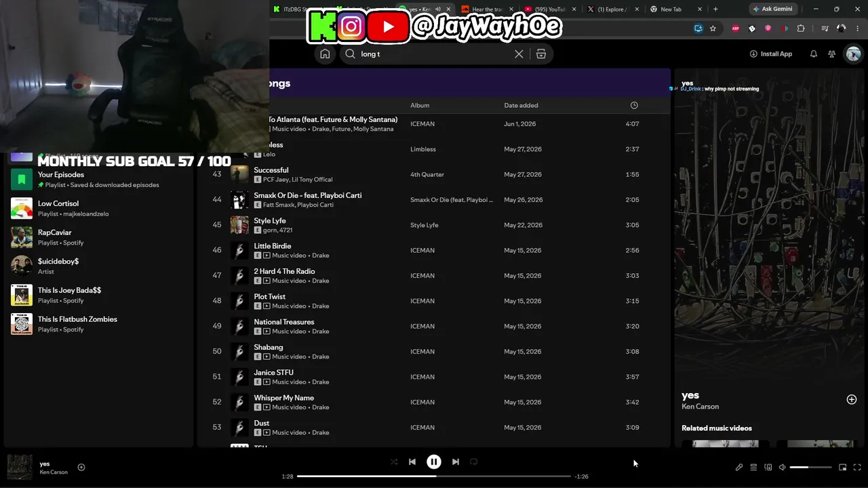Adjust the volume slider
Image resolution: width=868 pixels, height=488 pixels.
point(810,467)
